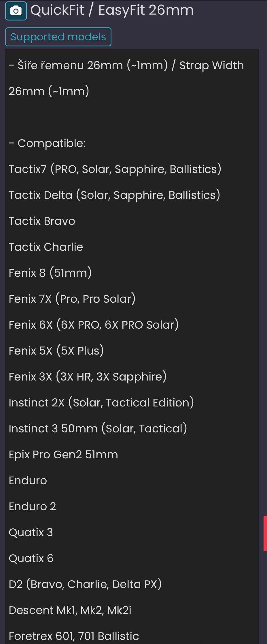Select the Enduro 2 entry
This screenshot has width=267, height=644.
click(32, 506)
